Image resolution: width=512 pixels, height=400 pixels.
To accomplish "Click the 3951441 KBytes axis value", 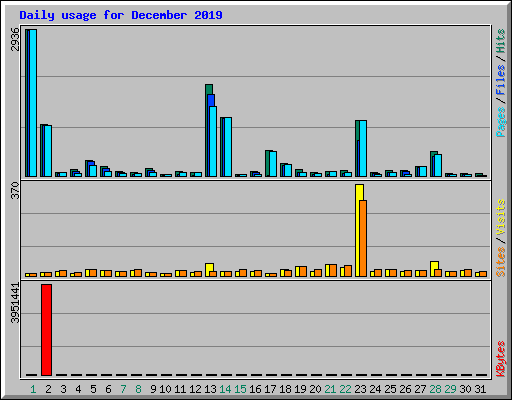I will [15, 303].
